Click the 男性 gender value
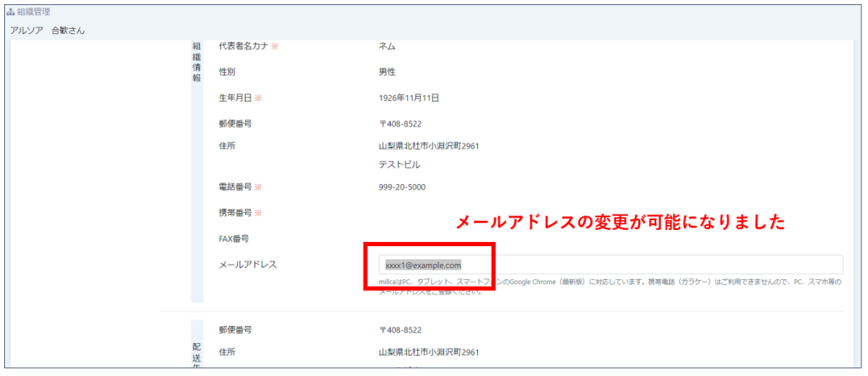This screenshot has height=376, width=868. (x=387, y=72)
